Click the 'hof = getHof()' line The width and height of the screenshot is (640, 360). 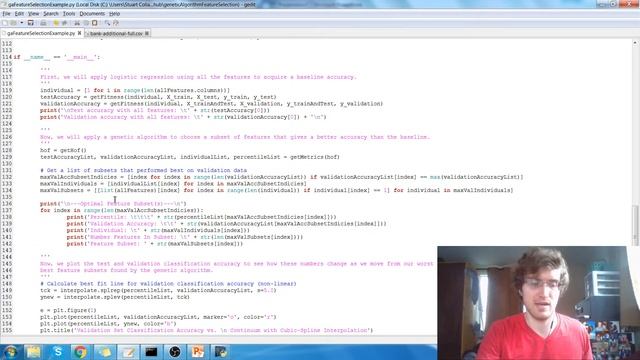point(63,150)
